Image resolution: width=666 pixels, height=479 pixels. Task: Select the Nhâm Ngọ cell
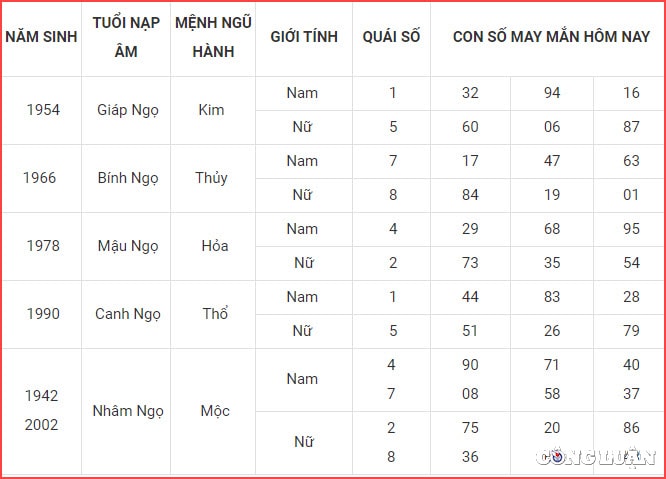128,411
